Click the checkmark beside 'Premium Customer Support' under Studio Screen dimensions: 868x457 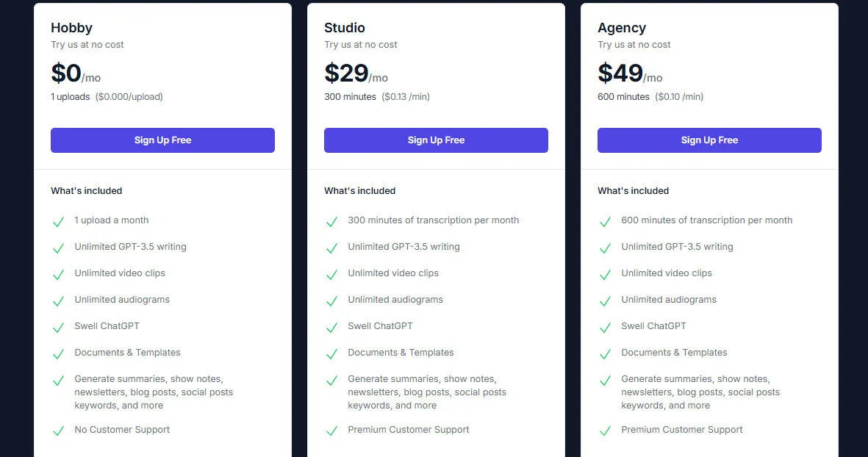tap(331, 430)
